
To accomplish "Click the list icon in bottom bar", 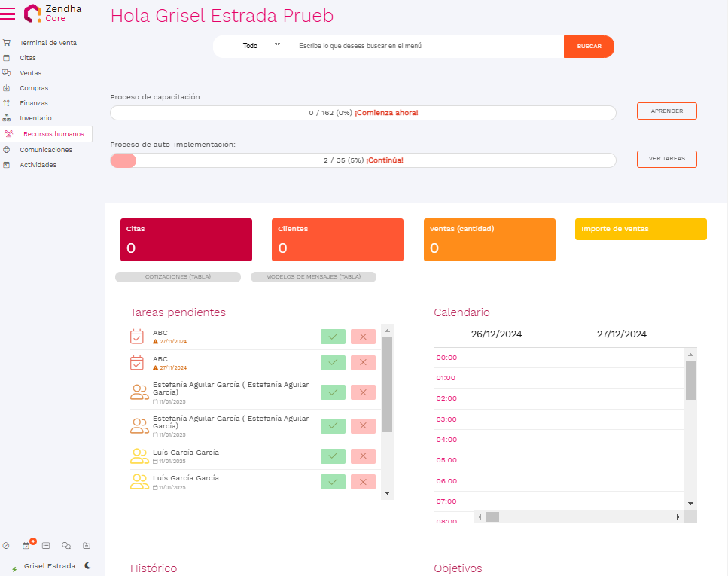I will tap(46, 545).
